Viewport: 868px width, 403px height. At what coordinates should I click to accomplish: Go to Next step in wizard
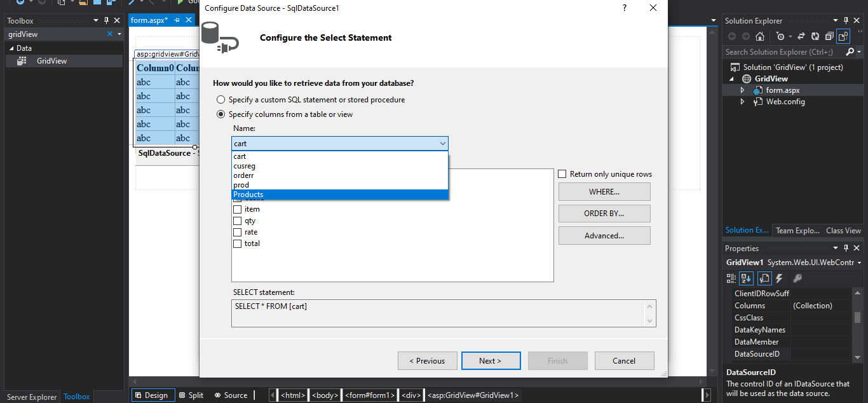(491, 360)
